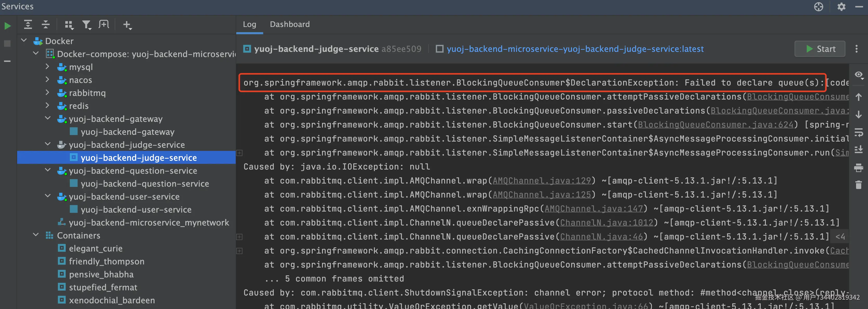Screen dimensions: 868x309
Task: Click the '... 5 common frames omitted' line
Action: tap(334, 279)
